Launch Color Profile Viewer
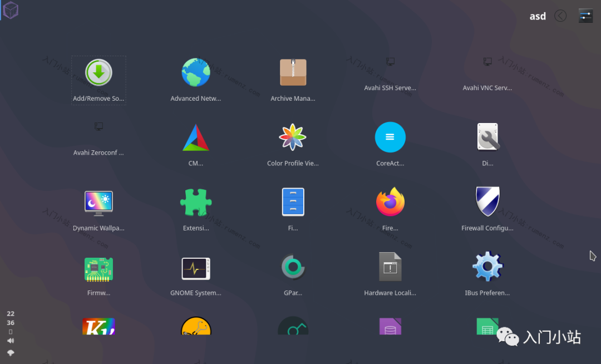This screenshot has height=364, width=601. tap(293, 137)
